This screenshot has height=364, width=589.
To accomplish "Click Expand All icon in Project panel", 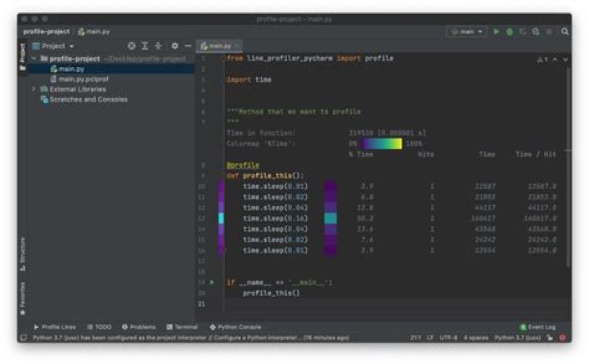I will (145, 46).
